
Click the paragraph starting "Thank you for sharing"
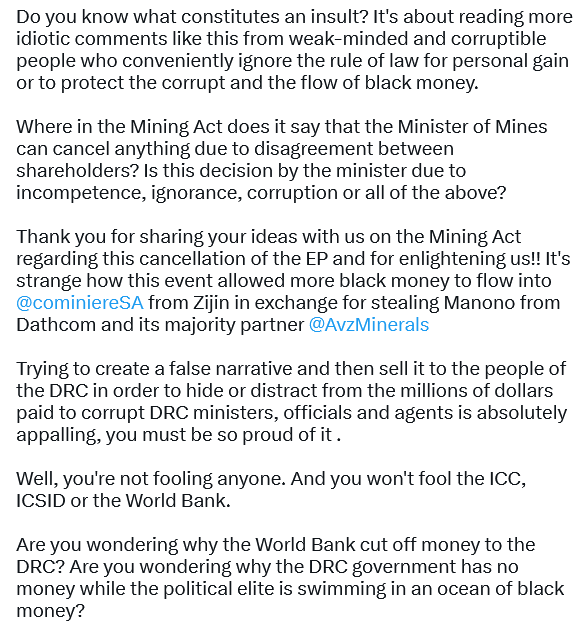coord(293,281)
